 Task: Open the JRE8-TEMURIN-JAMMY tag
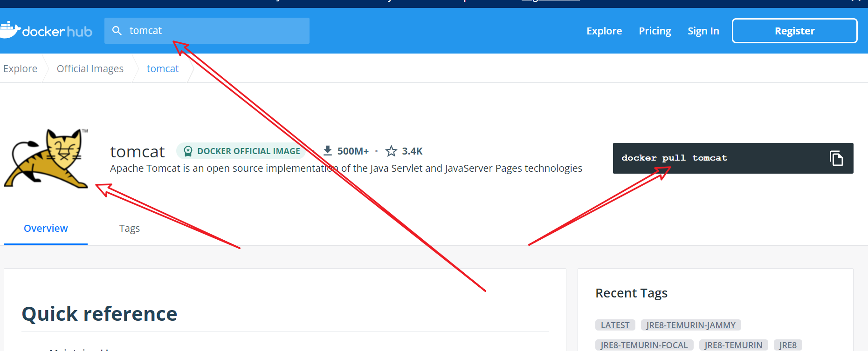point(691,325)
